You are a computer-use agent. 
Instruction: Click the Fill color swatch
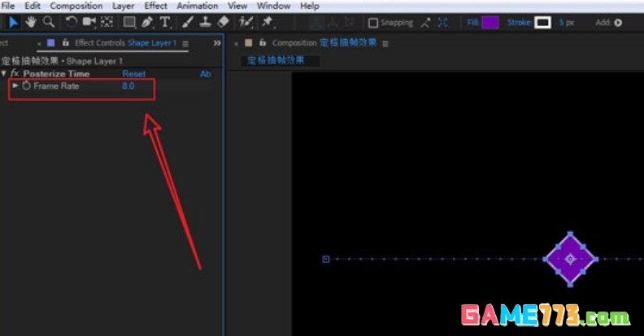pyautogui.click(x=490, y=23)
